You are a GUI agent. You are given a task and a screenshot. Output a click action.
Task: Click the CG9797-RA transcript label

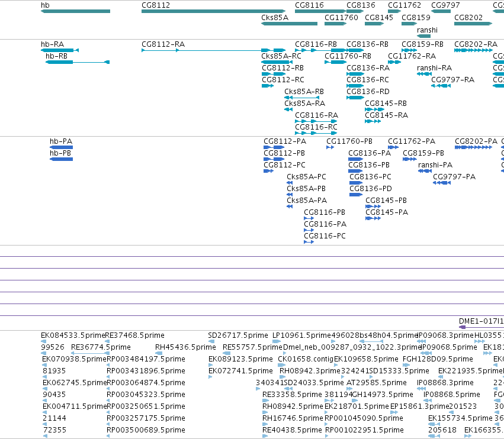tap(452, 80)
